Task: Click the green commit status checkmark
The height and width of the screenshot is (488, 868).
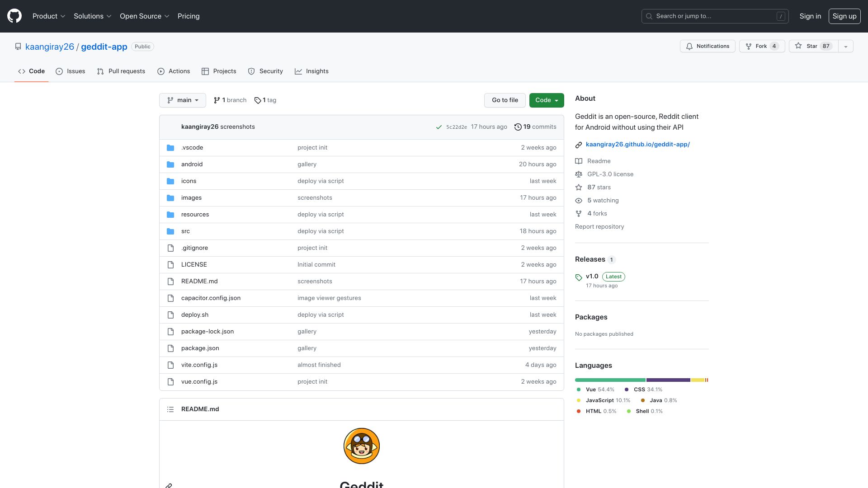Action: click(439, 127)
